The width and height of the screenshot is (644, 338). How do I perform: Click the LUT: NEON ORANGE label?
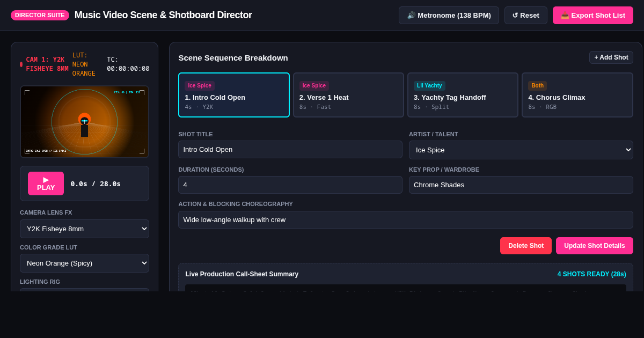[x=84, y=64]
